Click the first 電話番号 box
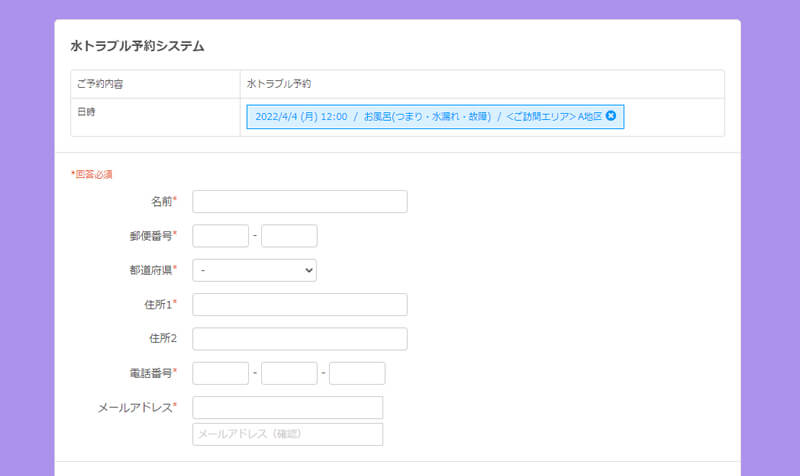 click(220, 373)
